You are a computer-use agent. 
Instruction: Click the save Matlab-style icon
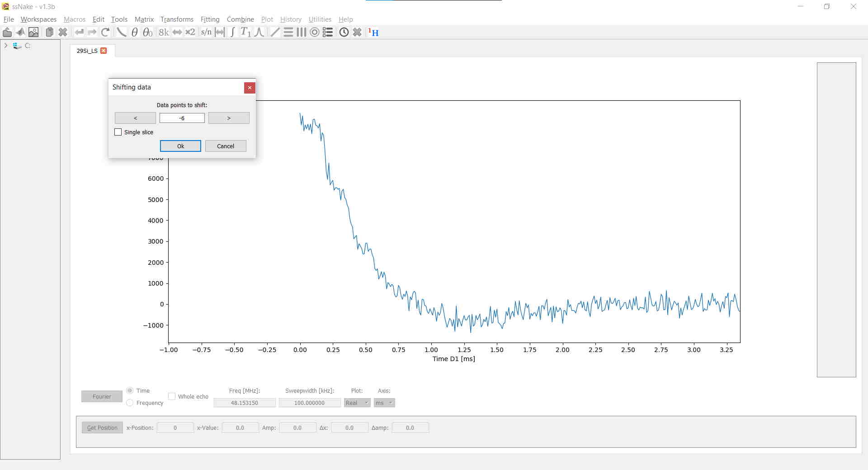(20, 32)
